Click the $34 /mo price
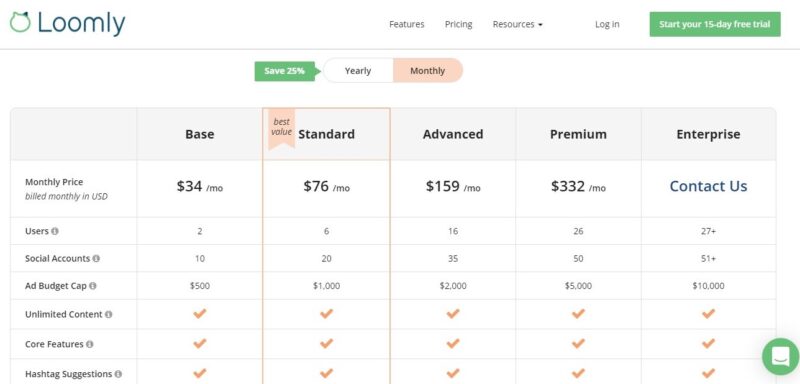800x384 pixels. coord(199,187)
